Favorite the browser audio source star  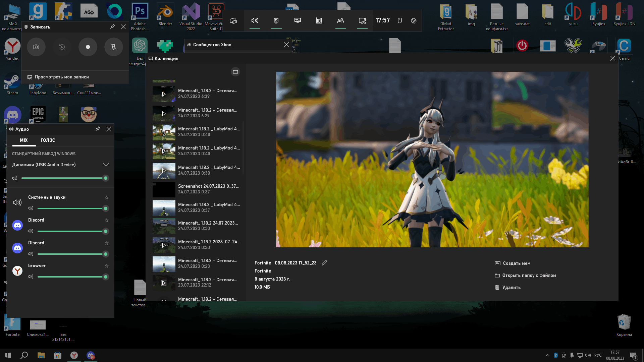107,266
